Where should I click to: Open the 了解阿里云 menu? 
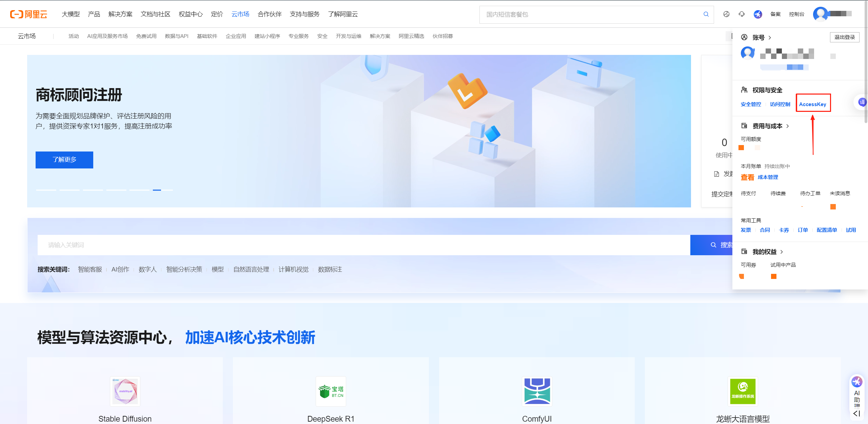pyautogui.click(x=343, y=14)
